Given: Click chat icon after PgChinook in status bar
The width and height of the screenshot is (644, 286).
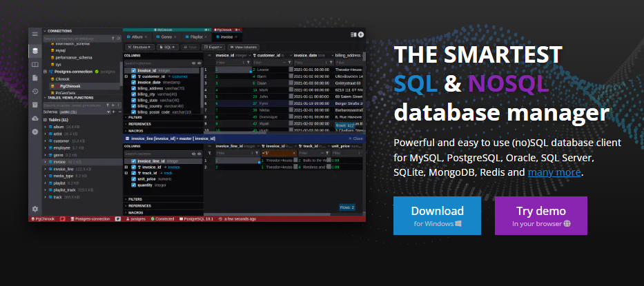Looking at the screenshot, I should coord(63,219).
